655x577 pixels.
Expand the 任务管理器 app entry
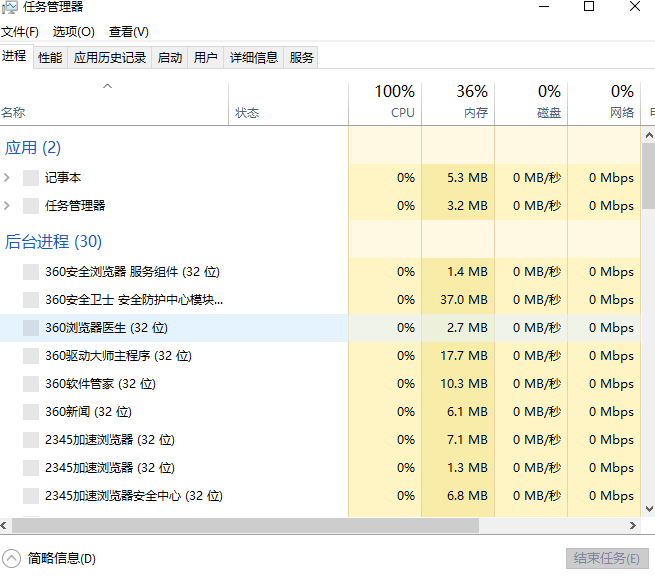pyautogui.click(x=7, y=206)
